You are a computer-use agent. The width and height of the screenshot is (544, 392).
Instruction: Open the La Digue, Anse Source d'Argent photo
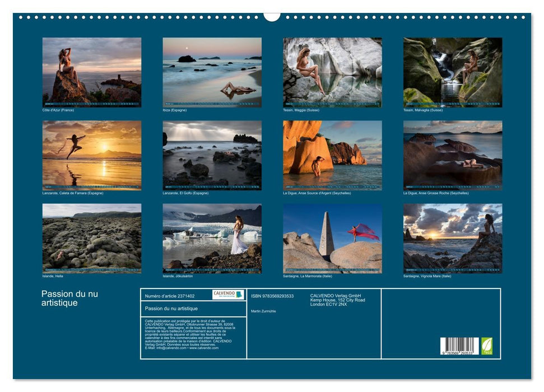[x=332, y=155]
